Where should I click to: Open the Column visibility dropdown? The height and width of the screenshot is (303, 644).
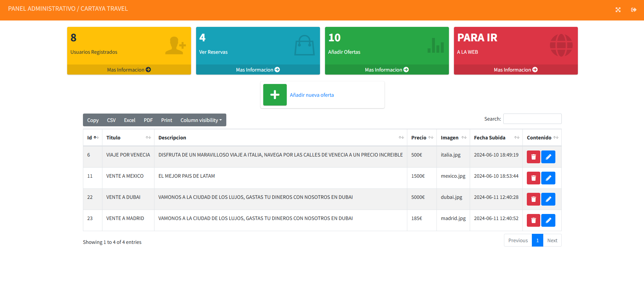[201, 120]
